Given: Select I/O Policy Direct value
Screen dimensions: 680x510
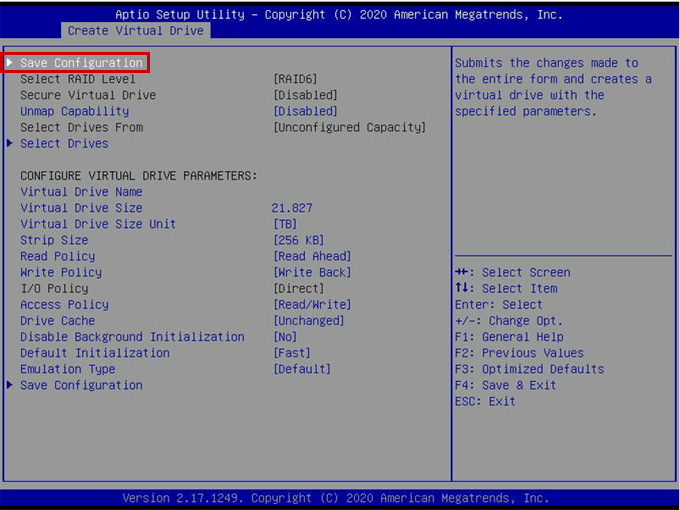Looking at the screenshot, I should click(298, 288).
